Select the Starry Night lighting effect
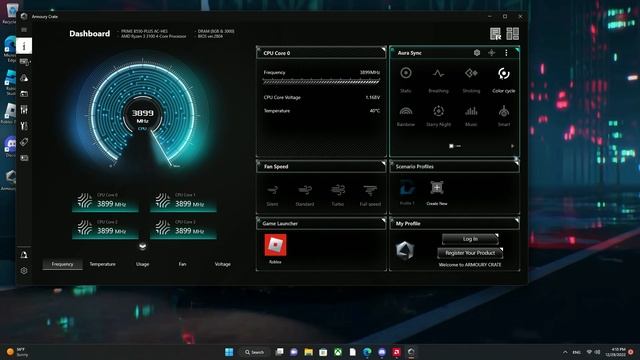 pos(438,116)
